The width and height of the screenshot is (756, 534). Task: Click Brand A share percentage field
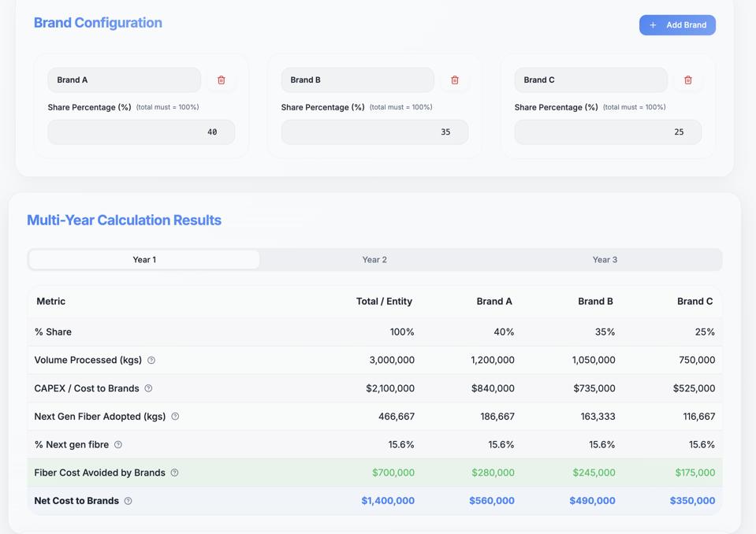[141, 132]
